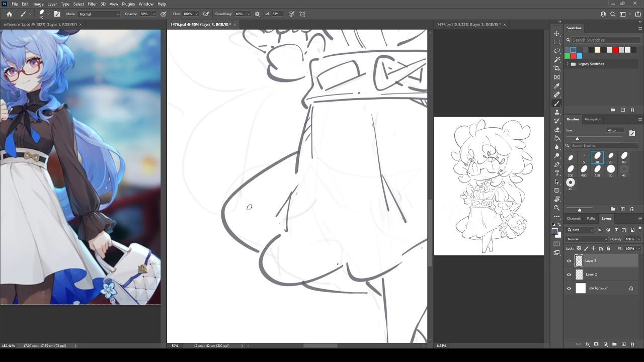This screenshot has width=644, height=362.
Task: Select the Paint Bucket tool
Action: (x=556, y=138)
